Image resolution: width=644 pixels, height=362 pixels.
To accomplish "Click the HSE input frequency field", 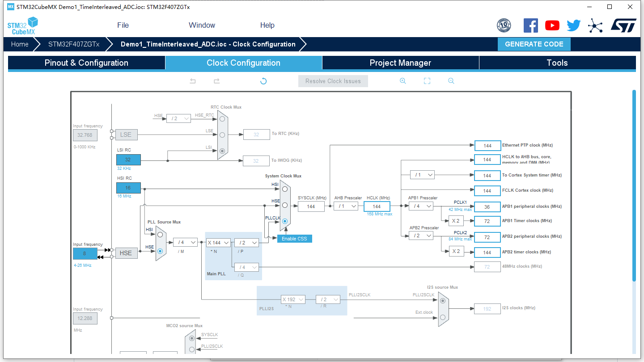I will click(x=85, y=253).
